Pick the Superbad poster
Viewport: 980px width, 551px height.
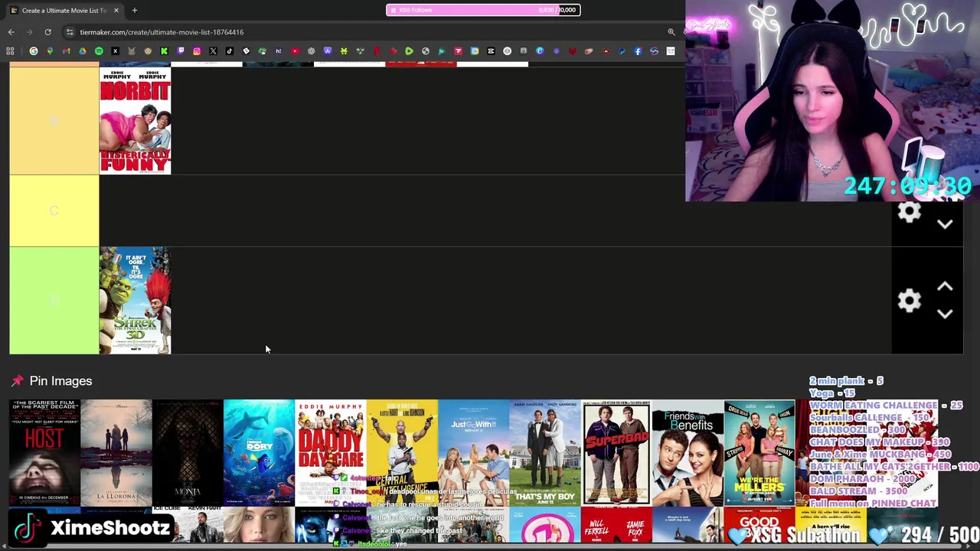click(616, 453)
